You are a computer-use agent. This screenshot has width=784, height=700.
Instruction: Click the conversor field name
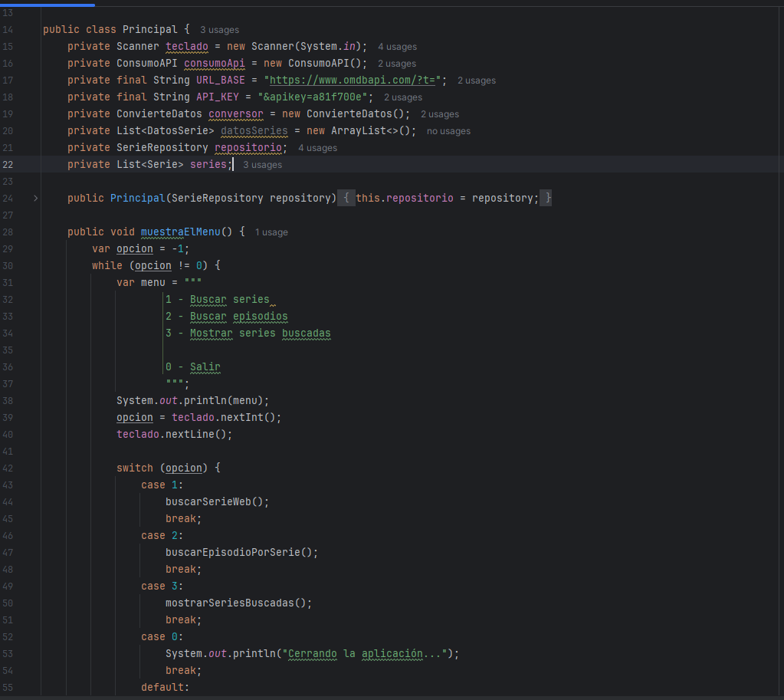(236, 113)
